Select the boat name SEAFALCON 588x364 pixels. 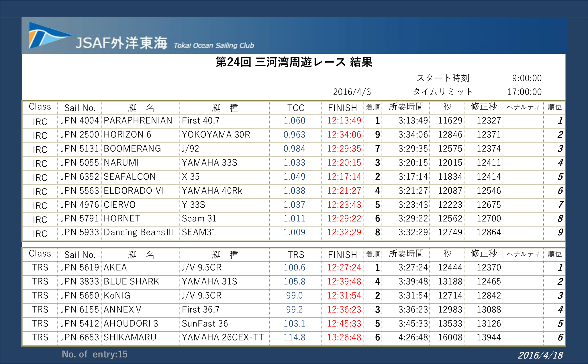point(130,177)
